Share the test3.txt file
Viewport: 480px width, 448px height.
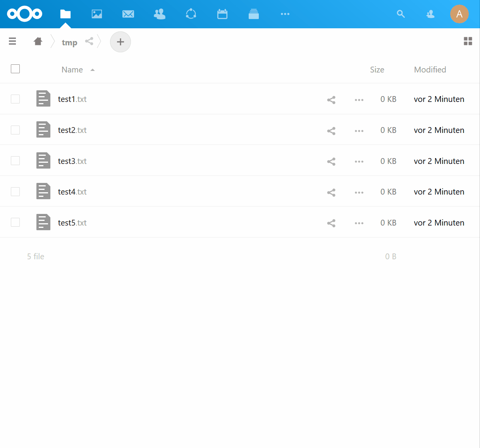[x=331, y=162]
